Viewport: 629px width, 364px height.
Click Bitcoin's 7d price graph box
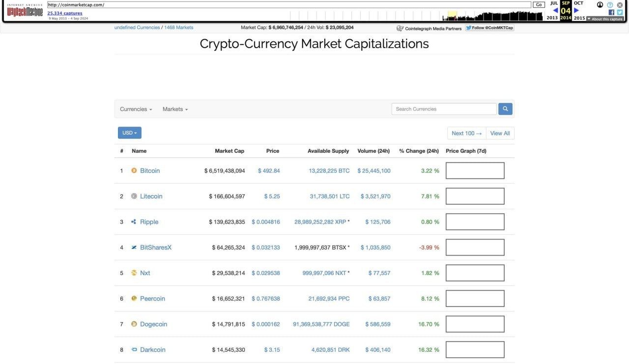pos(475,170)
